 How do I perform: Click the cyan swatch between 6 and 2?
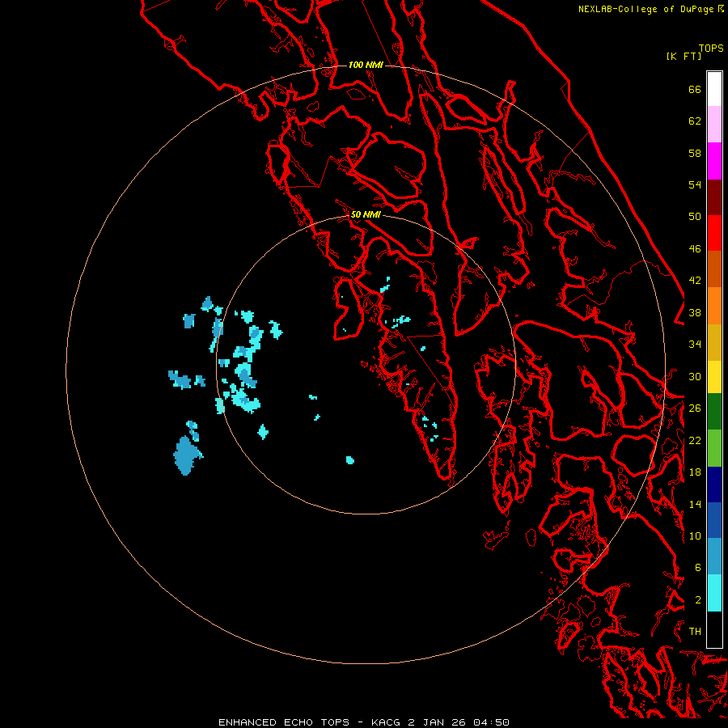(714, 592)
